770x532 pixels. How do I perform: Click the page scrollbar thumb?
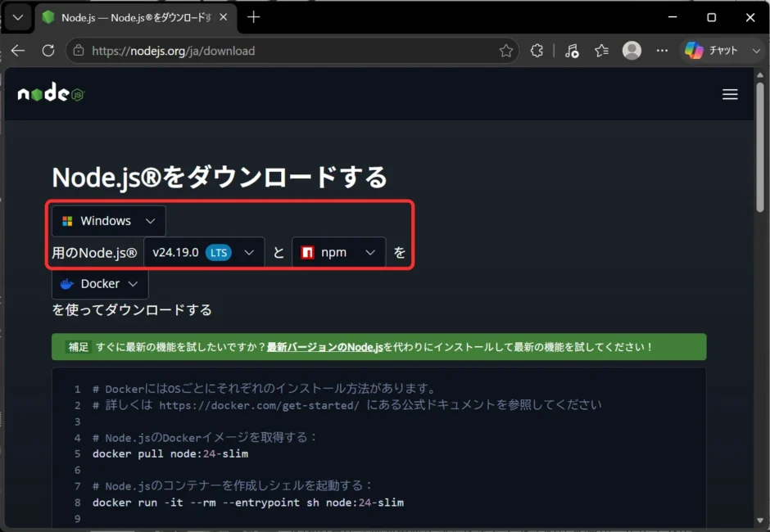coord(759,147)
